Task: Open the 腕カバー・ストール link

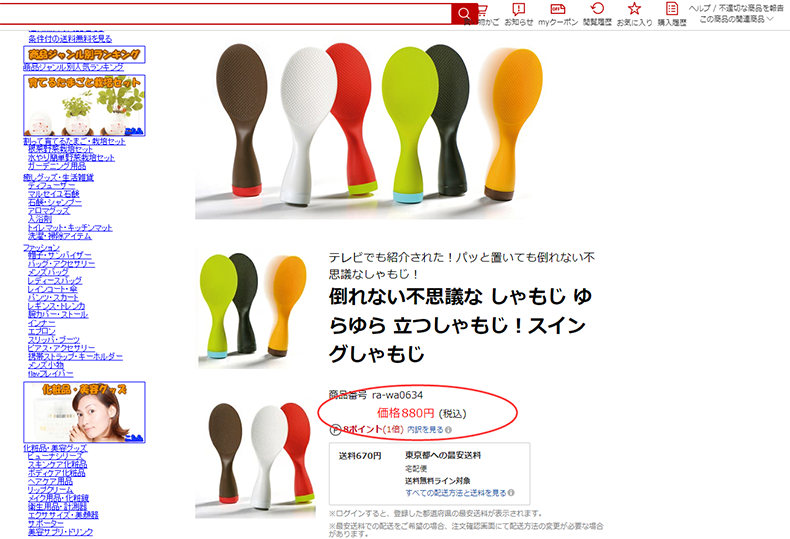Action: click(x=58, y=314)
